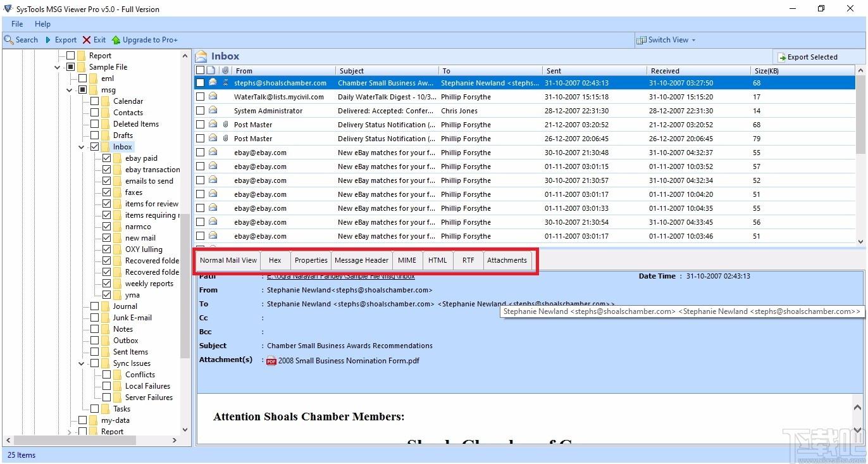Select the Notes folder
This screenshot has width=868, height=464.
pos(123,329)
